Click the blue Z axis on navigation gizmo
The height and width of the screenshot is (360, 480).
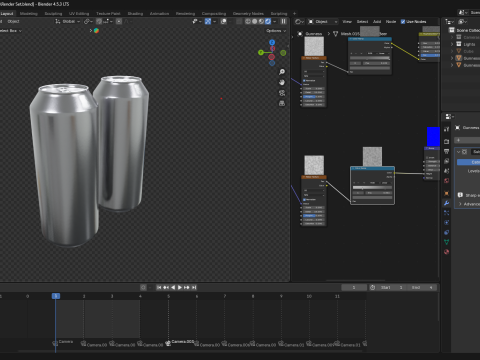click(272, 42)
